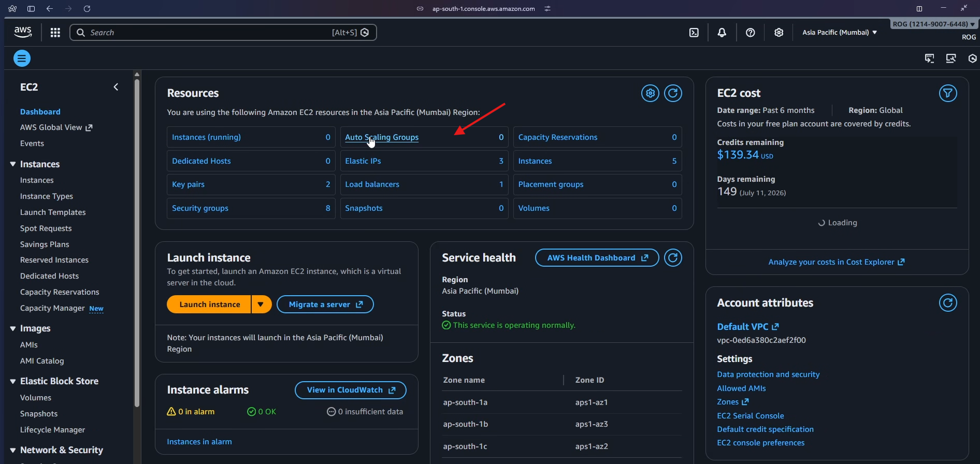Image resolution: width=980 pixels, height=464 pixels.
Task: Refresh the Resources panel
Action: tap(673, 93)
